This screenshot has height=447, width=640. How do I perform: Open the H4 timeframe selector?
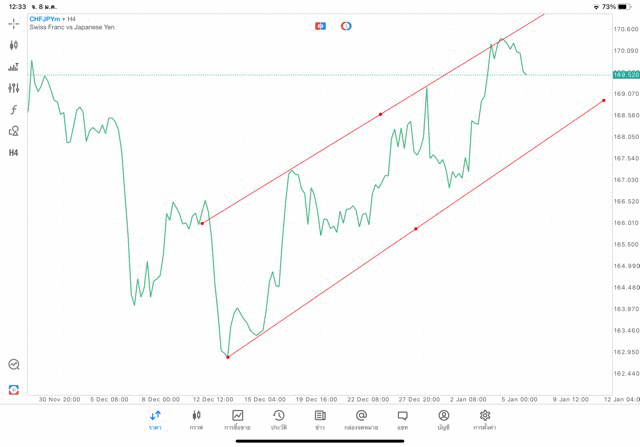(14, 153)
